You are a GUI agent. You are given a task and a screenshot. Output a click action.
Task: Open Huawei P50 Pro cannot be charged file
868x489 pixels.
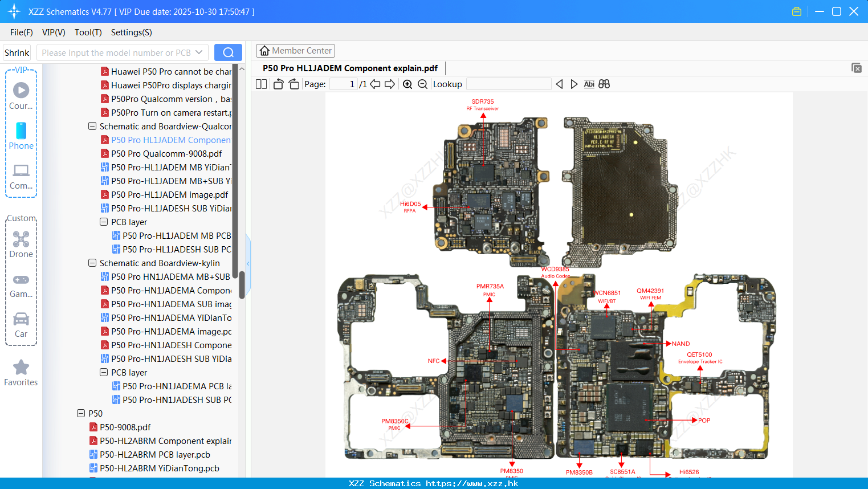[166, 71]
